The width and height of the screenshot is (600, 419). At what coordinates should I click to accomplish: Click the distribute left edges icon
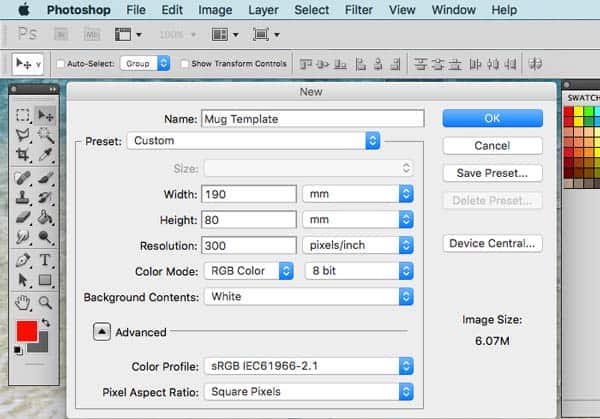coord(475,64)
